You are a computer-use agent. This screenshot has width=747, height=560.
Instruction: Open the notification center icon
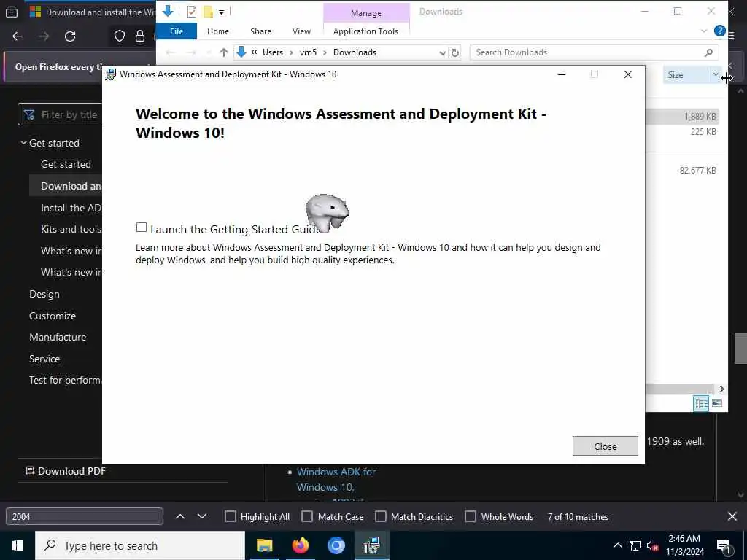coord(724,545)
